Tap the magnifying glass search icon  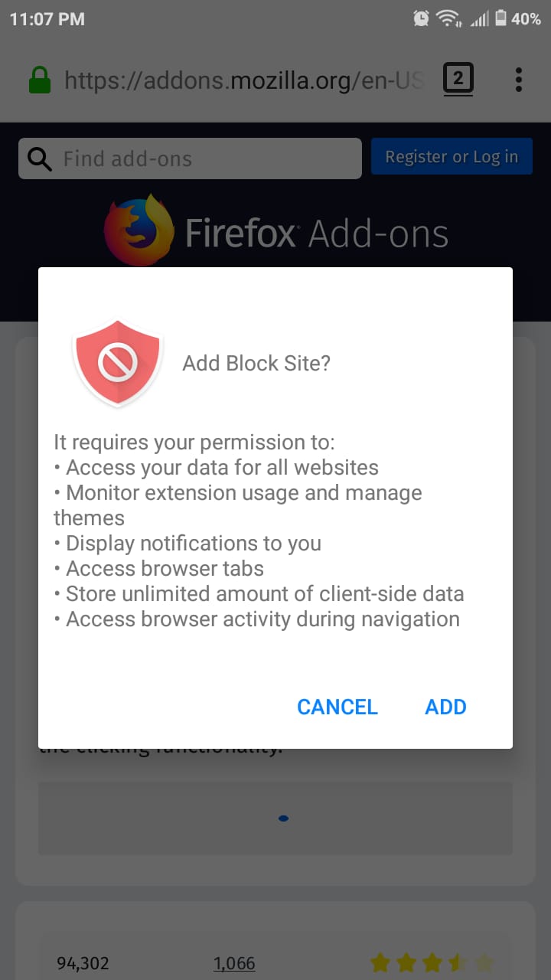pyautogui.click(x=40, y=158)
